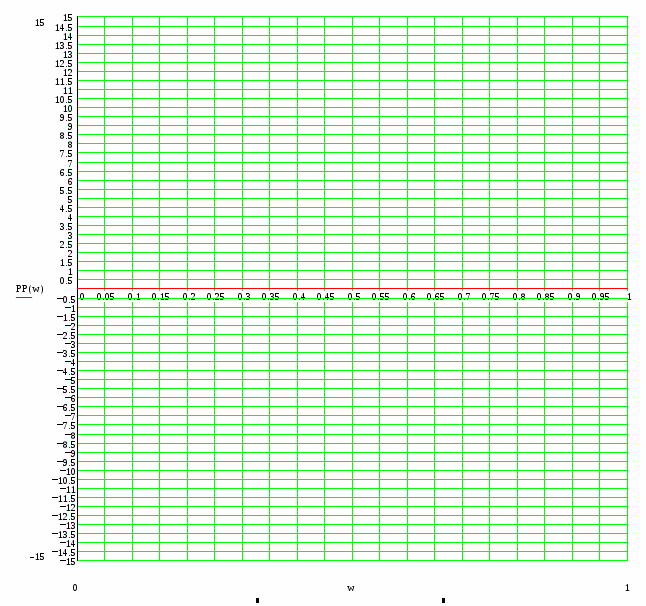Image resolution: width=646 pixels, height=606 pixels.
Task: Click the PP(w) y-axis expression label
Action: (29, 289)
